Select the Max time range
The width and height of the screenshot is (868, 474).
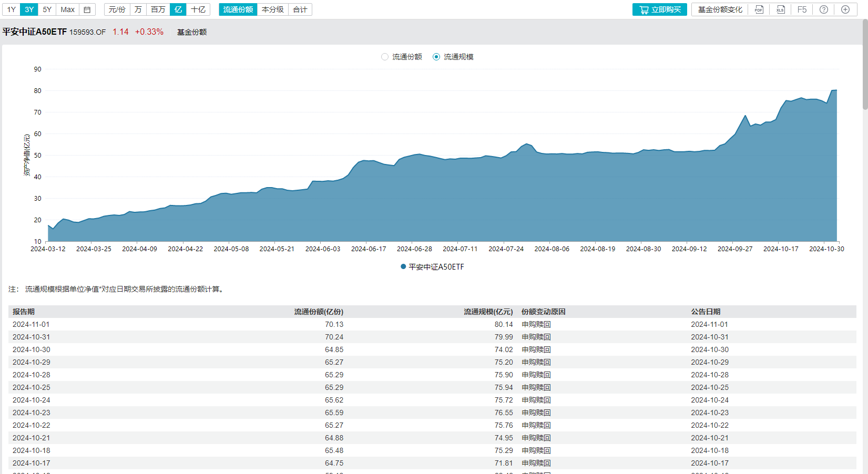click(67, 9)
